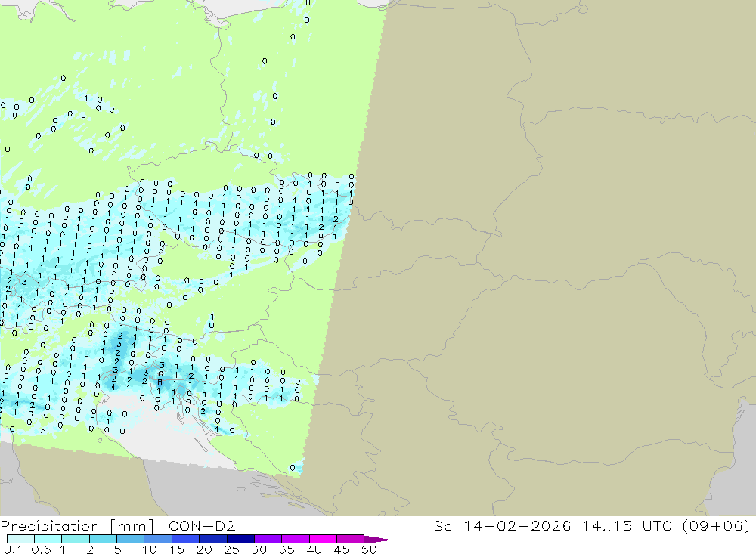Image resolution: width=756 pixels, height=554 pixels.
Task: Click the 1–2 mm legend color swatch
Action: 75,539
